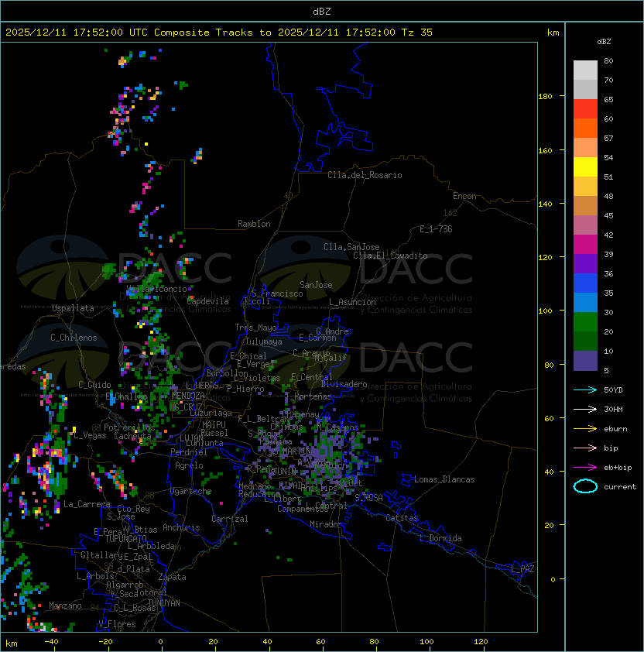Pick the red 60-65 dBZ swatch

tap(585, 109)
